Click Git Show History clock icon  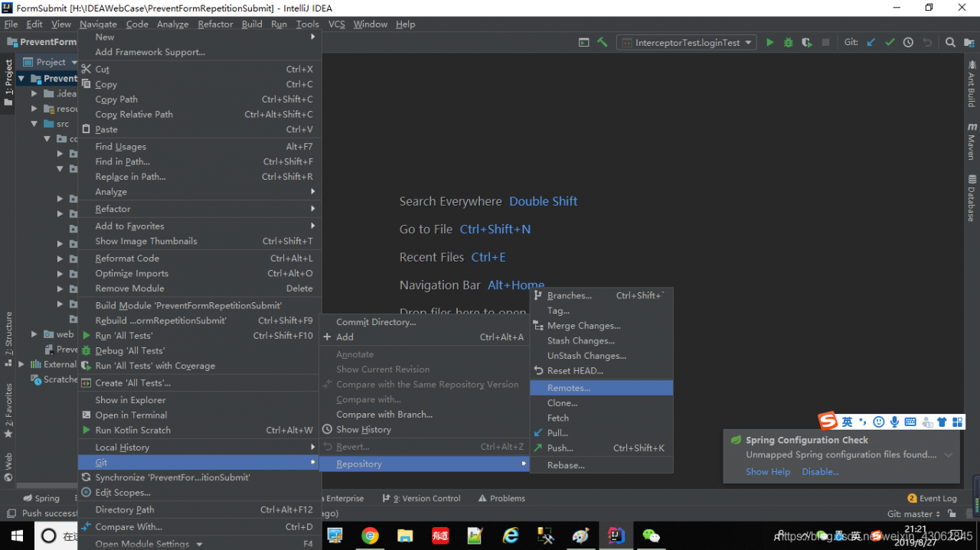click(908, 43)
